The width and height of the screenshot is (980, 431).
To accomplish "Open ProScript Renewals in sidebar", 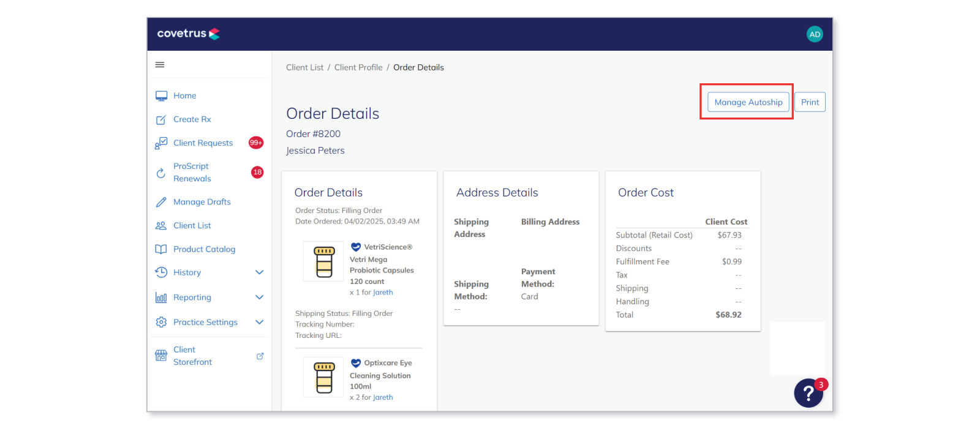I will [192, 173].
